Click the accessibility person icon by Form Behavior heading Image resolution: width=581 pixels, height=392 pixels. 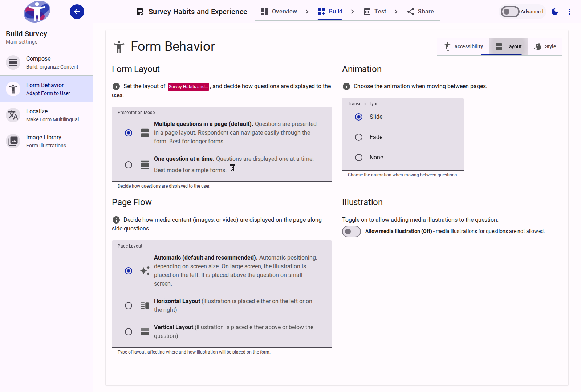pos(119,47)
